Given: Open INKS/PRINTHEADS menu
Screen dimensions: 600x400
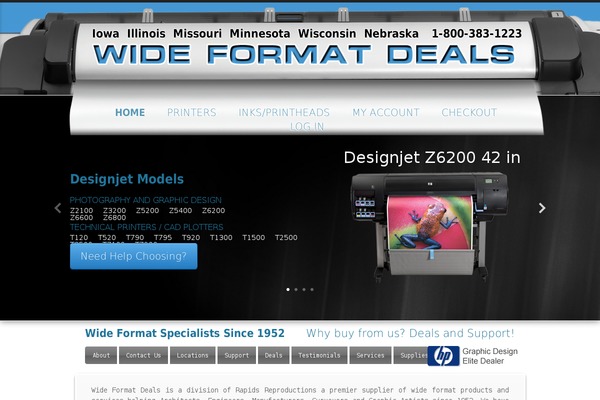Looking at the screenshot, I should point(284,113).
